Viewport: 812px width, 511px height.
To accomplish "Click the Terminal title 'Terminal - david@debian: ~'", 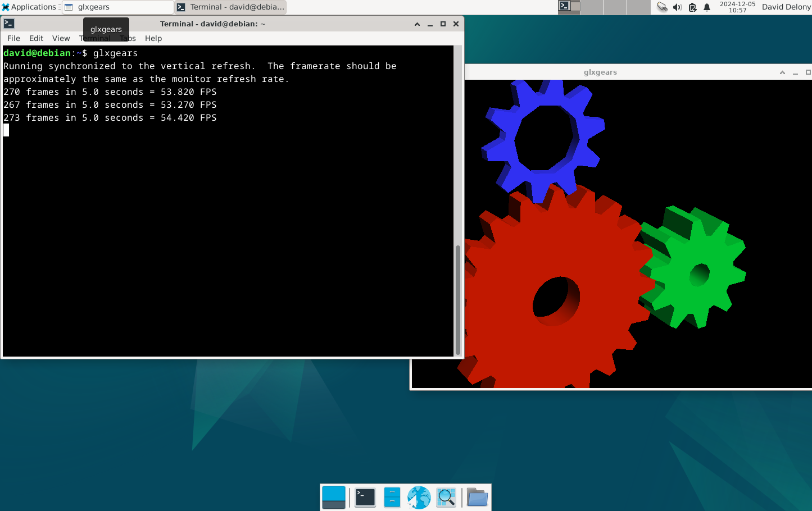I will [x=212, y=24].
